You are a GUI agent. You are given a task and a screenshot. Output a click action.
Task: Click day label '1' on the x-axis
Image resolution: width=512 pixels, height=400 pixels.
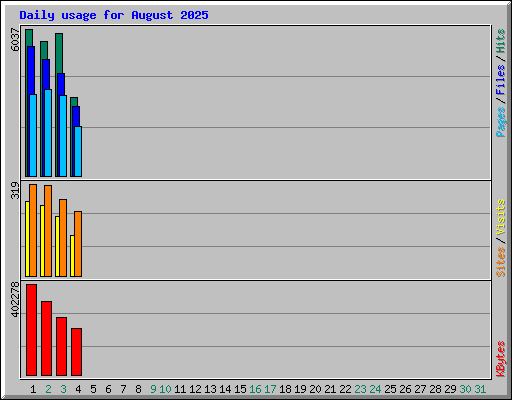tap(33, 389)
